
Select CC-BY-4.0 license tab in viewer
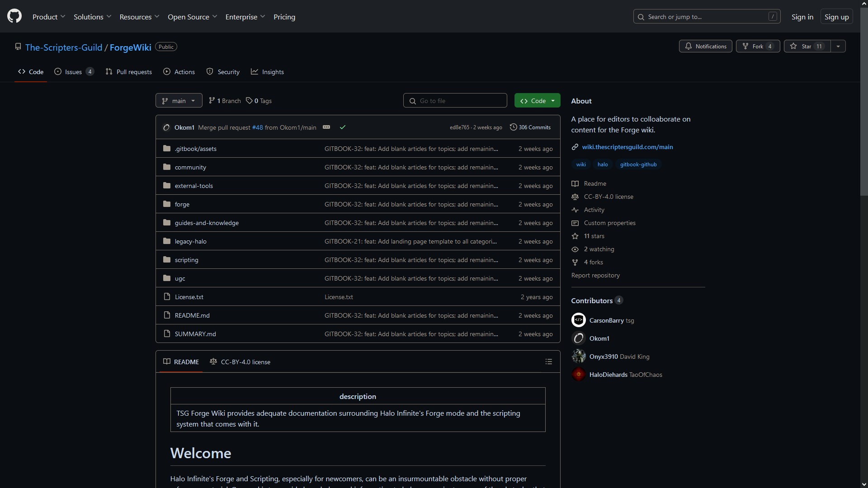(240, 361)
